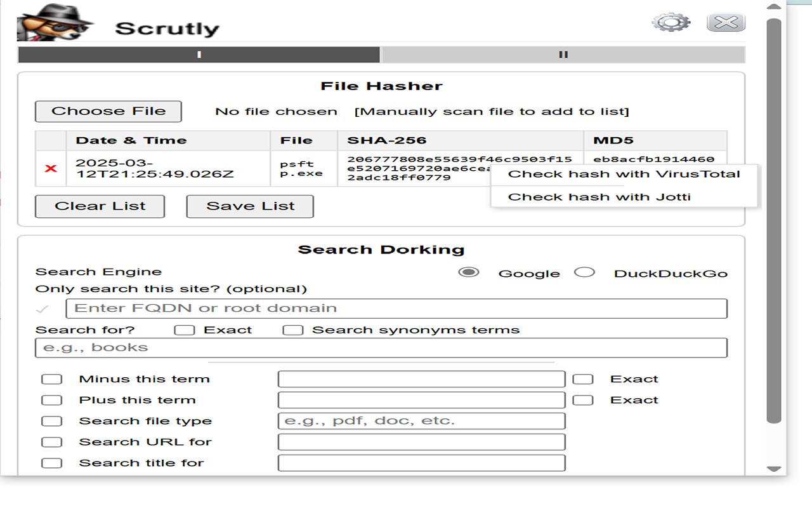
Task: Select Check hash with Jotti
Action: [x=624, y=197]
